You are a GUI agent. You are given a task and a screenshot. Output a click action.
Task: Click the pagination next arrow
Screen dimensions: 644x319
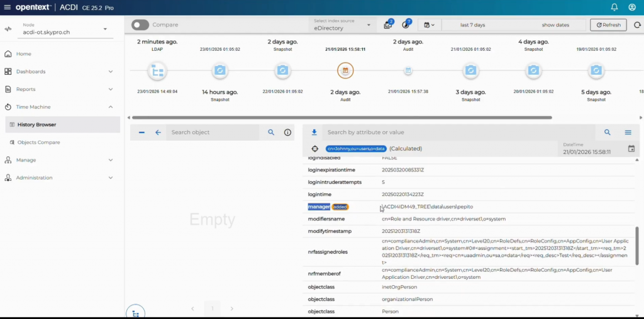coord(231,308)
